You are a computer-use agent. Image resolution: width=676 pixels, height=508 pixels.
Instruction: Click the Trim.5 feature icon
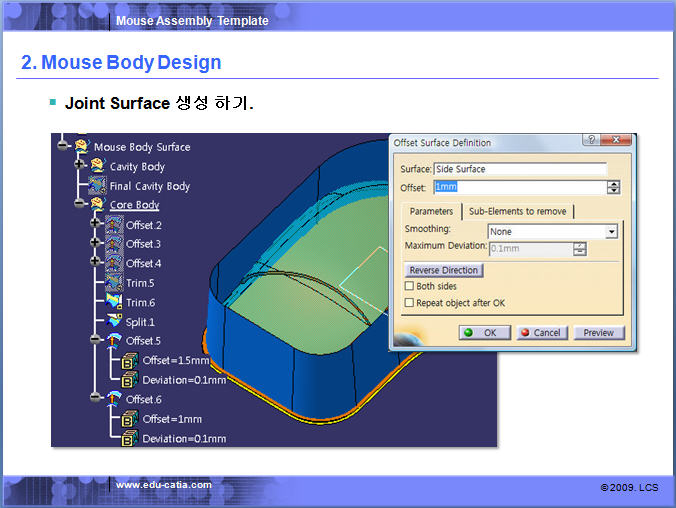tap(113, 283)
